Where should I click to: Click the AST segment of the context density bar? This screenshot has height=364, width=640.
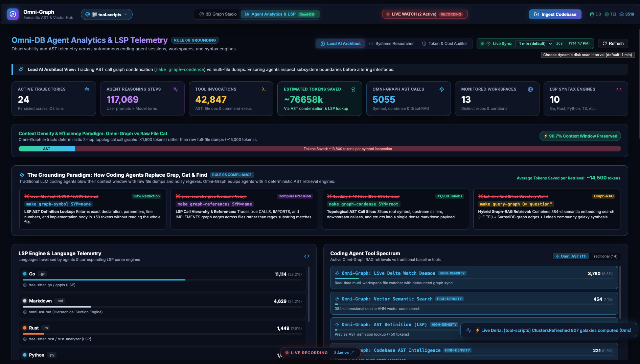47,149
